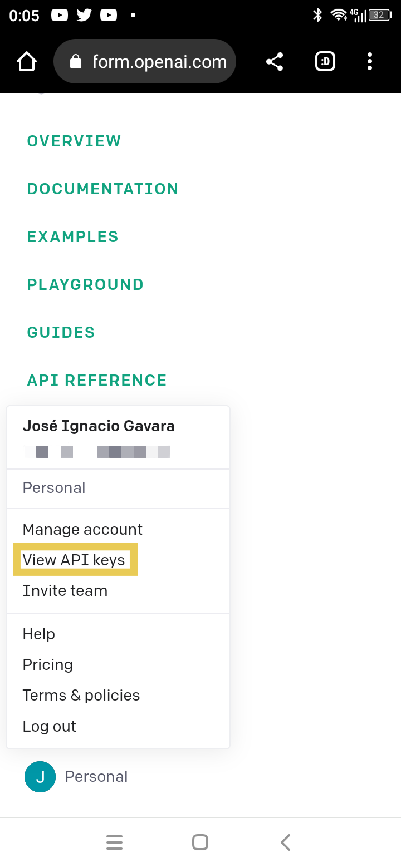Select View API keys
This screenshot has height=868, width=401.
click(x=74, y=560)
